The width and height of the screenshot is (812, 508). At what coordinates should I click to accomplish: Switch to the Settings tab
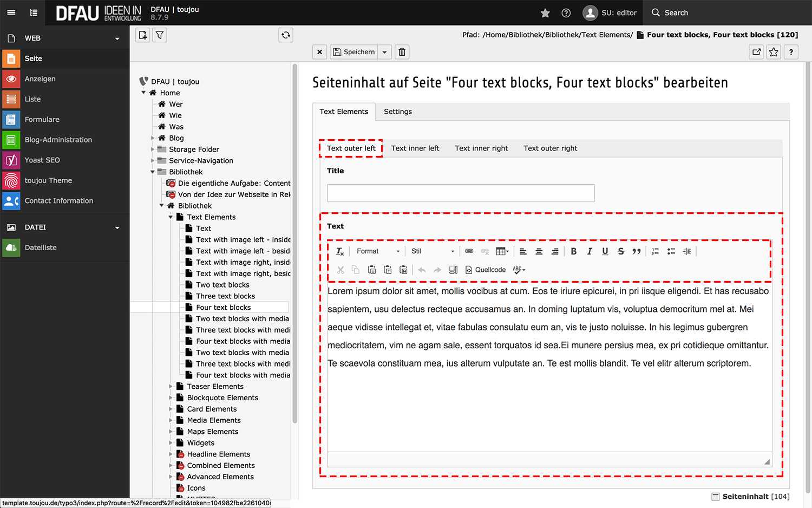pyautogui.click(x=398, y=112)
